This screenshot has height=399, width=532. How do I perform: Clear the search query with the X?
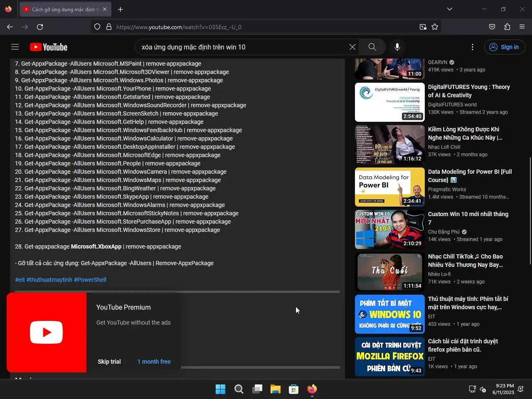tap(352, 47)
